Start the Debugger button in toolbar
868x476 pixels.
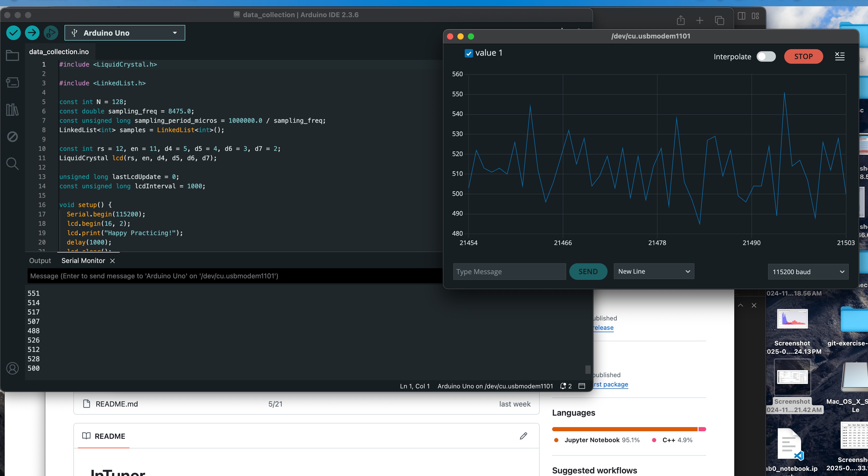[x=51, y=33]
